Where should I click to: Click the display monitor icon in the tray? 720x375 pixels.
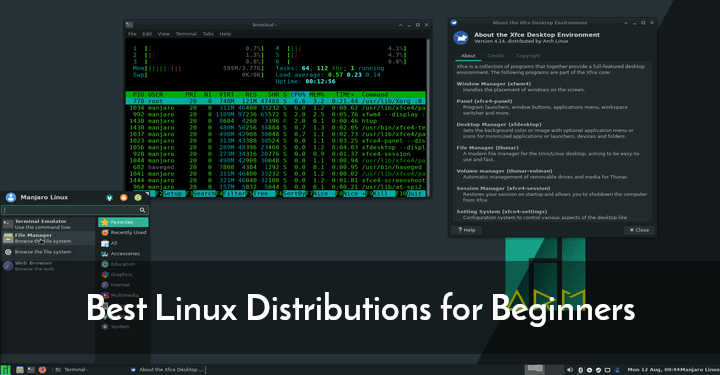pos(608,370)
